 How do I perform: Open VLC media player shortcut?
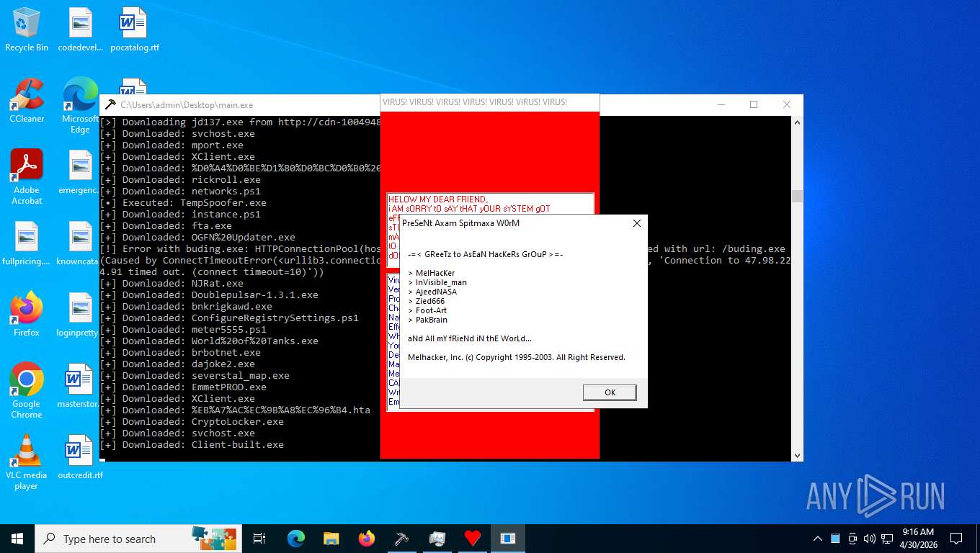point(27,462)
